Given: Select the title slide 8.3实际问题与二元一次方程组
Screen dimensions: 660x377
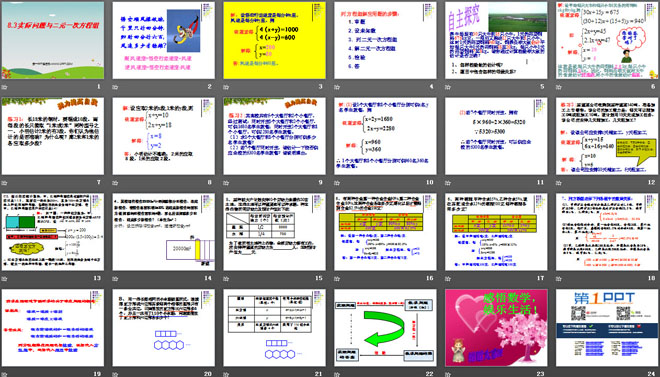Looking at the screenshot, I should pyautogui.click(x=53, y=40).
